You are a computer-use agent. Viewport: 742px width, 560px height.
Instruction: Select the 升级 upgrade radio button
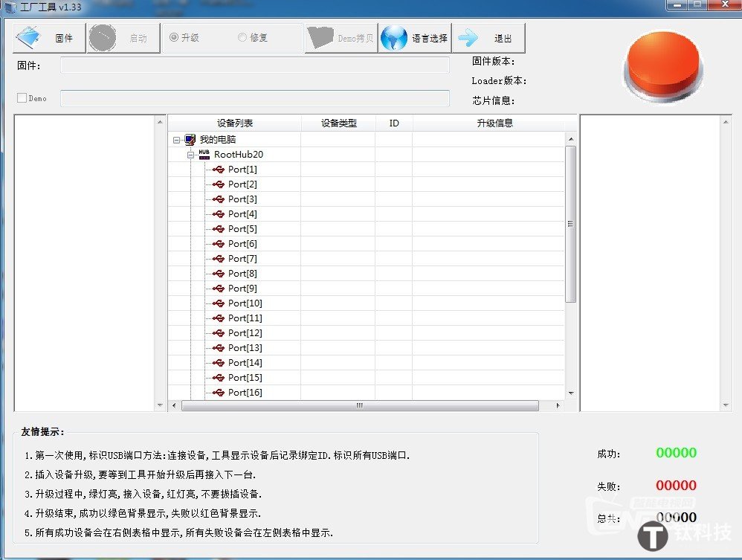[x=175, y=37]
